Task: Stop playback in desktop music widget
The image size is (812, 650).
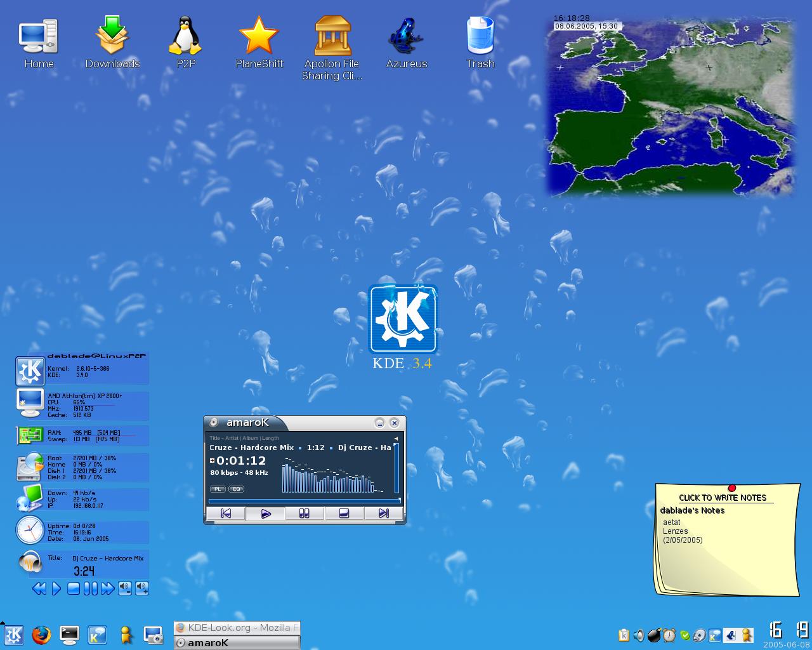Action: [x=74, y=588]
